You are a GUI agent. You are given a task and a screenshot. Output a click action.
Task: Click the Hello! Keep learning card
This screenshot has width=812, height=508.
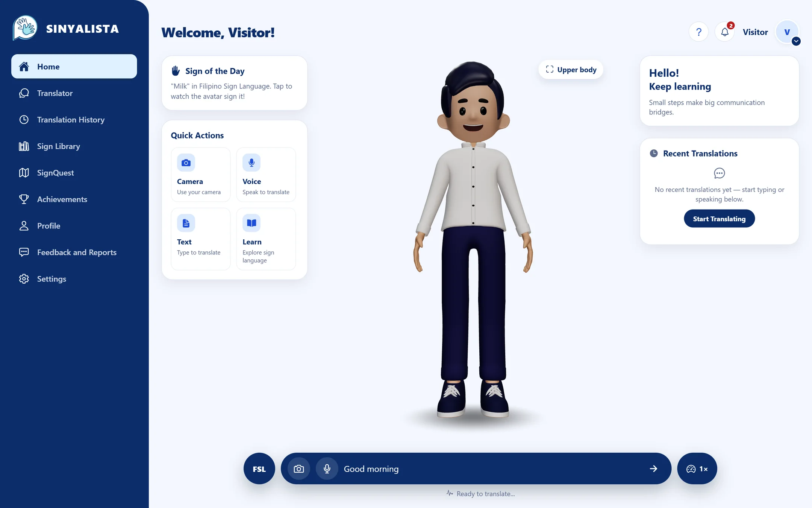(x=719, y=91)
